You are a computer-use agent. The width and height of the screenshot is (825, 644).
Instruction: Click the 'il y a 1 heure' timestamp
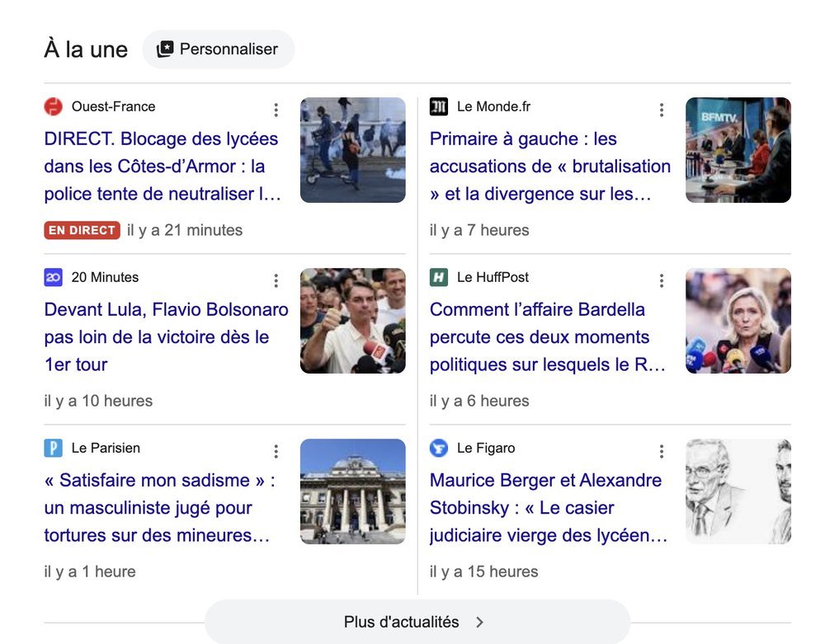pos(90,571)
